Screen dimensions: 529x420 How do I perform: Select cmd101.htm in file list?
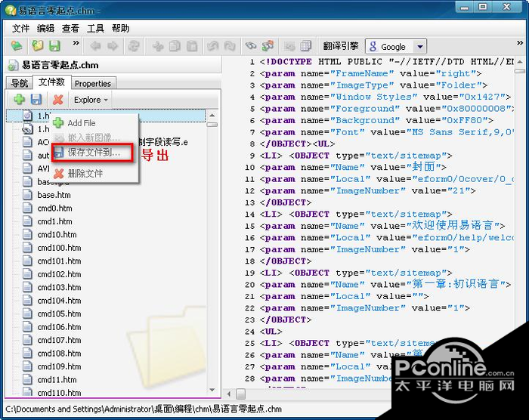click(59, 261)
